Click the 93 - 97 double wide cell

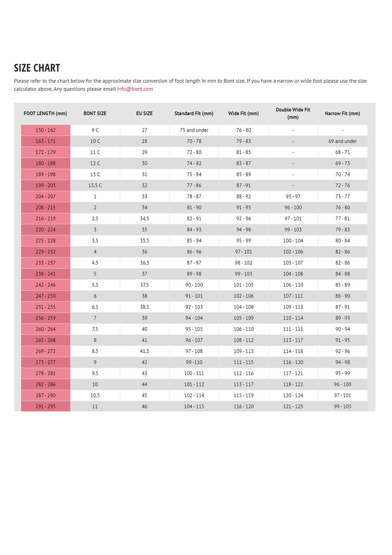293,196
